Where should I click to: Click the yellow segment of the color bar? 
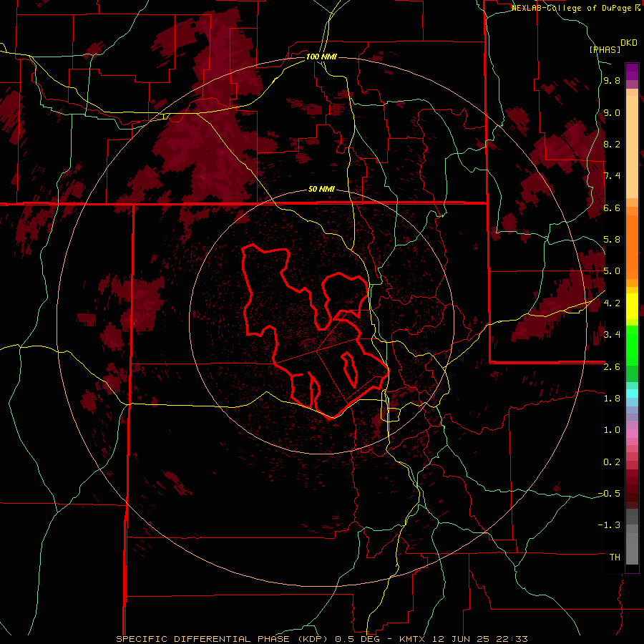(632, 306)
